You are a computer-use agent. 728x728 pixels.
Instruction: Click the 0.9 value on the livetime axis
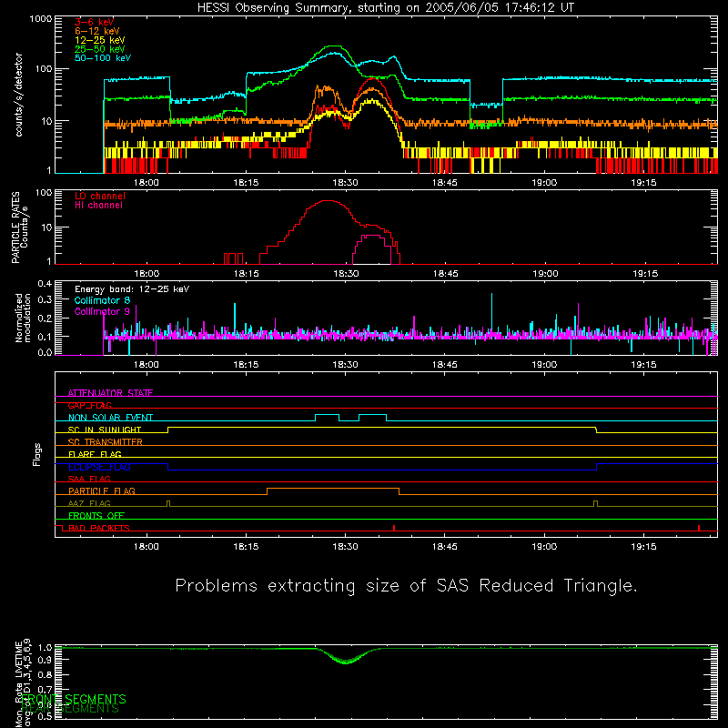(x=45, y=659)
